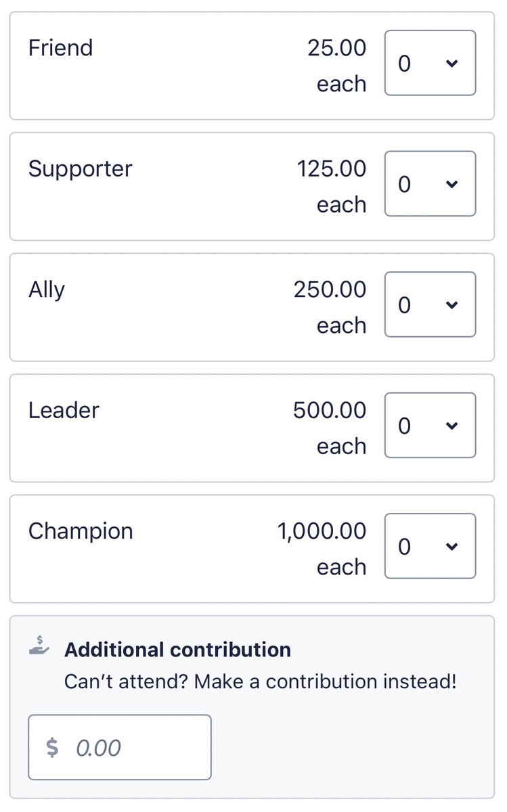This screenshot has height=812, width=507.
Task: Open the Champion ticket quantity dropdown
Action: coord(430,546)
